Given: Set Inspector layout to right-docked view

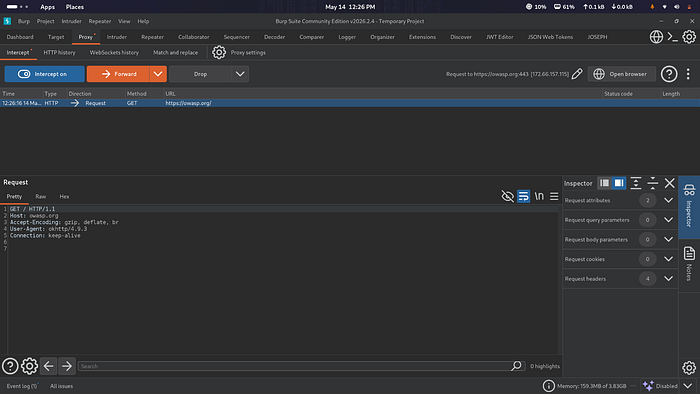Looking at the screenshot, I should click(619, 183).
